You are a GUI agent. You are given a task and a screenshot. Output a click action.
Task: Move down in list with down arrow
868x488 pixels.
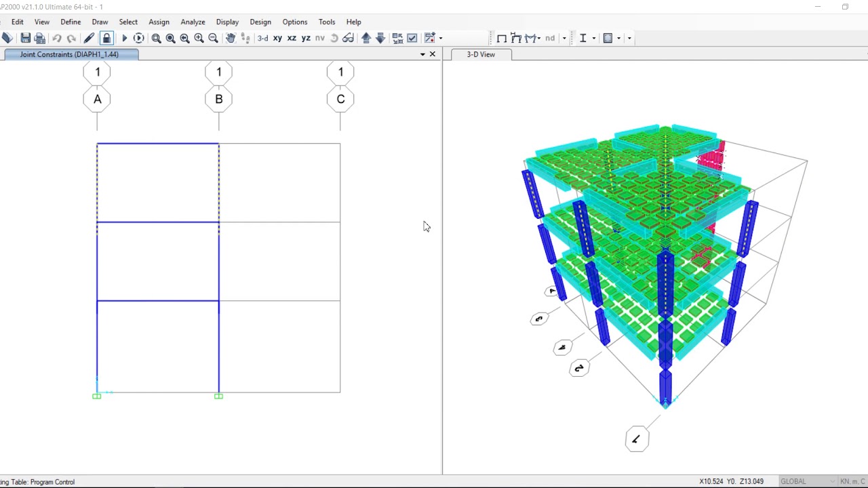pyautogui.click(x=380, y=38)
